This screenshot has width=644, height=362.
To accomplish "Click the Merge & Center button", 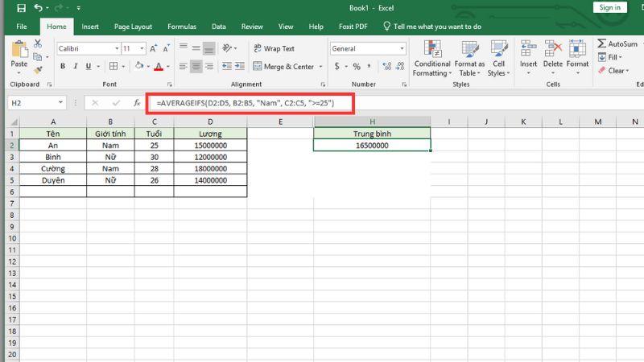I will (x=283, y=67).
